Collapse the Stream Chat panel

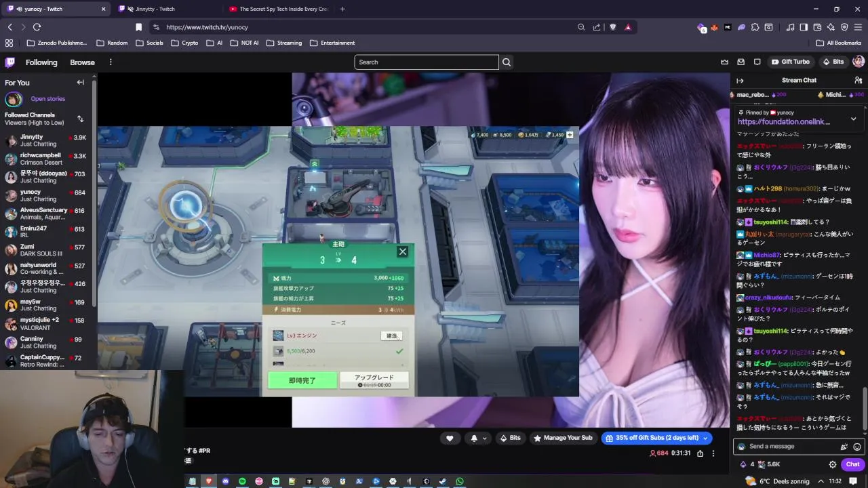tap(740, 80)
